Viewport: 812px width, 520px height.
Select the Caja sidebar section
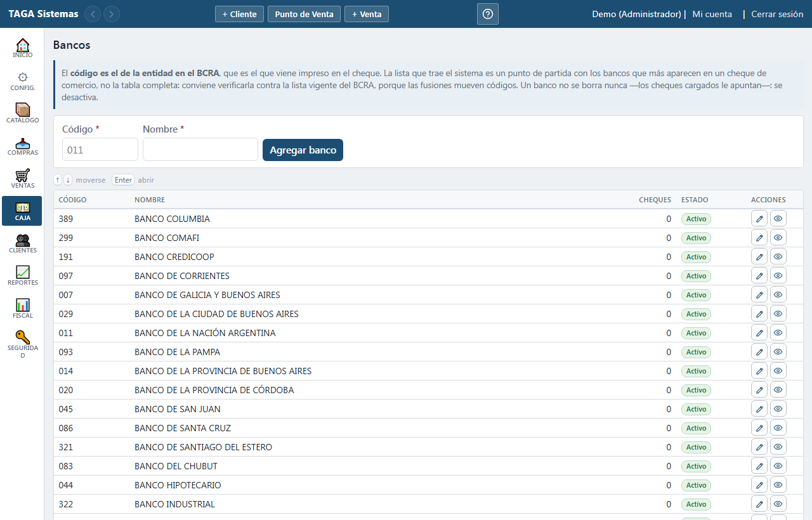coord(22,211)
